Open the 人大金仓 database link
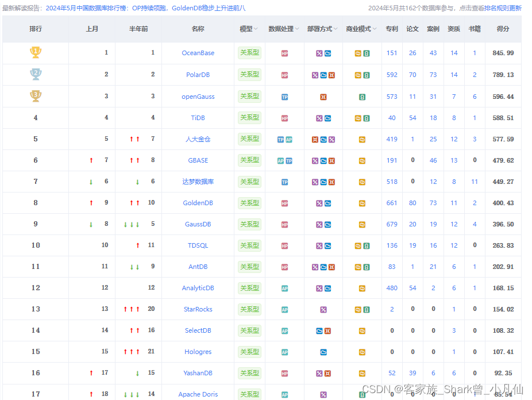Screen dimensions: 532x400 pos(198,139)
